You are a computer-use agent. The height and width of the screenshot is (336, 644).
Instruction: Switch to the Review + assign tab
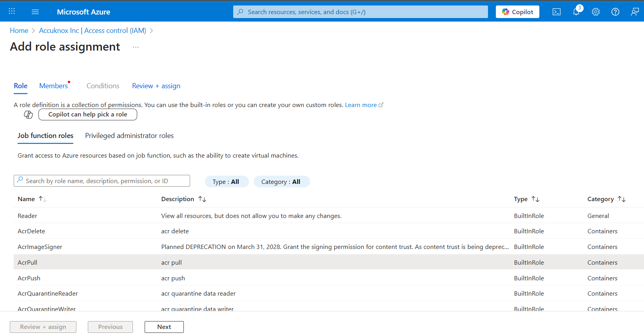[x=156, y=86]
